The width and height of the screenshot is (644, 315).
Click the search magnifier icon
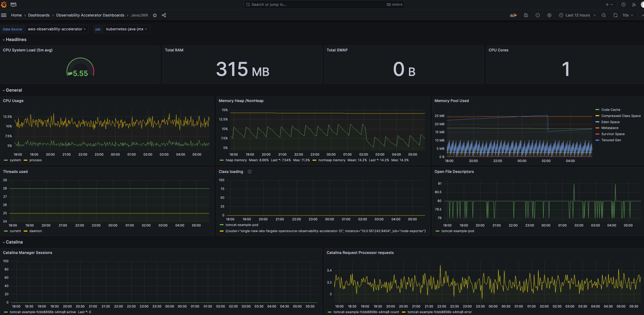click(248, 5)
